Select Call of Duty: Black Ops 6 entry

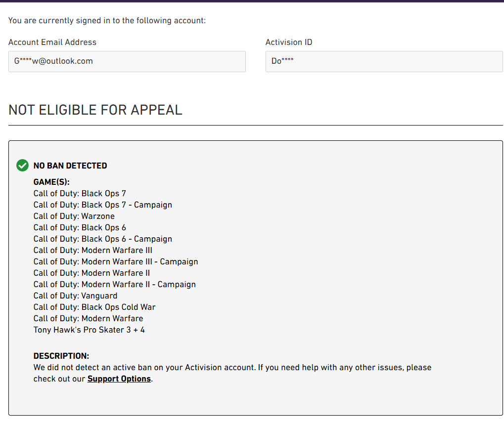click(80, 227)
